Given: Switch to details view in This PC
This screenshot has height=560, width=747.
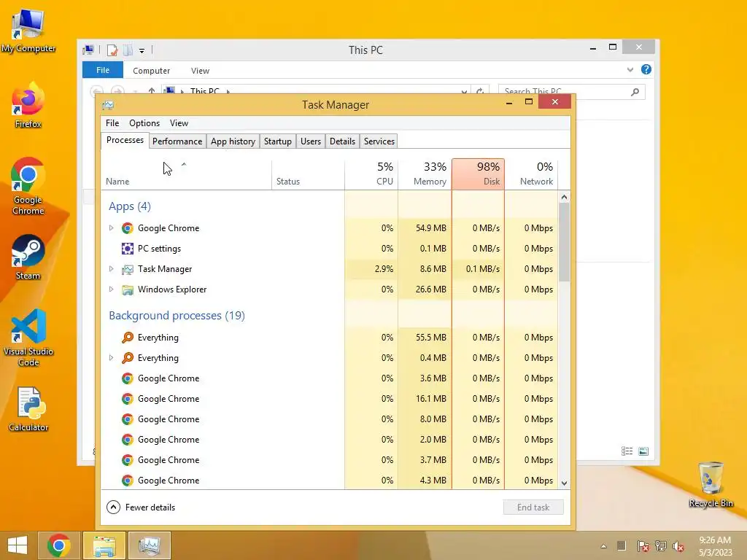Looking at the screenshot, I should pos(627,451).
